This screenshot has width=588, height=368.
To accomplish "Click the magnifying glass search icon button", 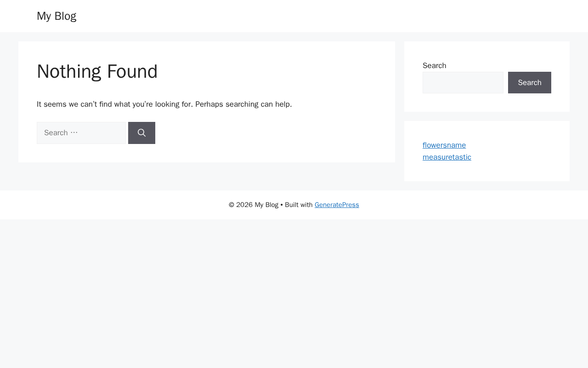I will point(141,133).
